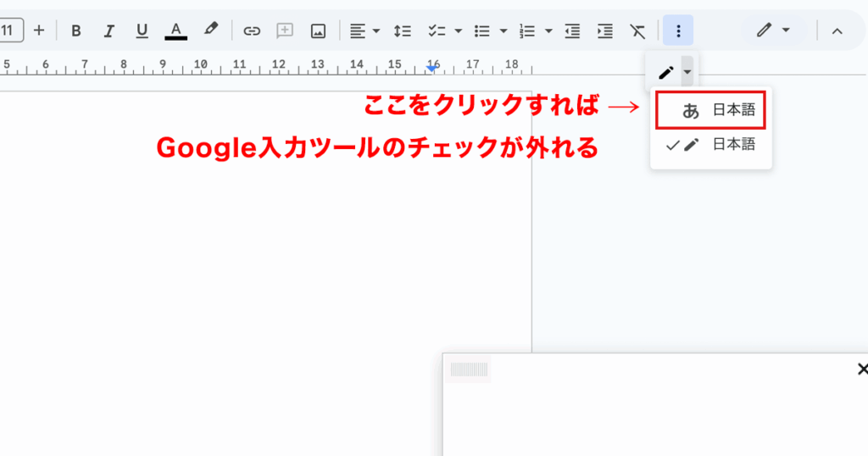
Task: Open the text color picker
Action: 175,31
